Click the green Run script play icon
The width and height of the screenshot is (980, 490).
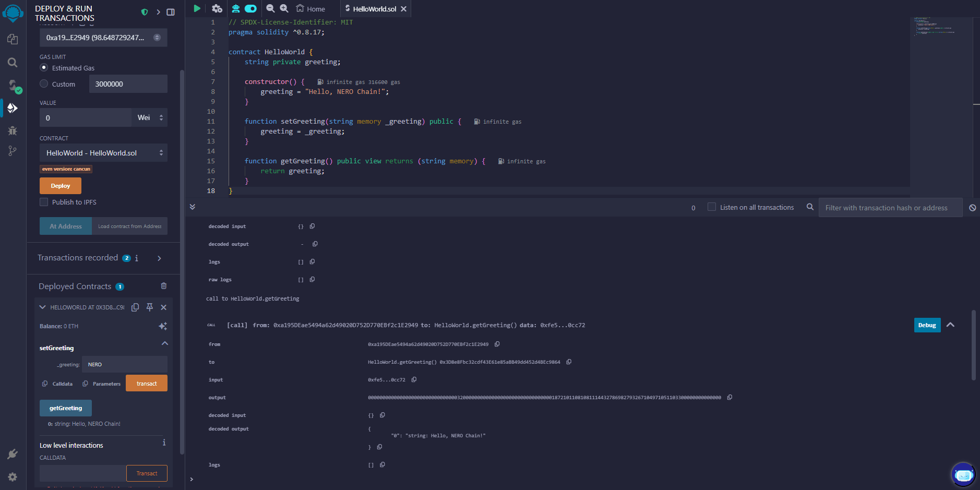[x=197, y=8]
